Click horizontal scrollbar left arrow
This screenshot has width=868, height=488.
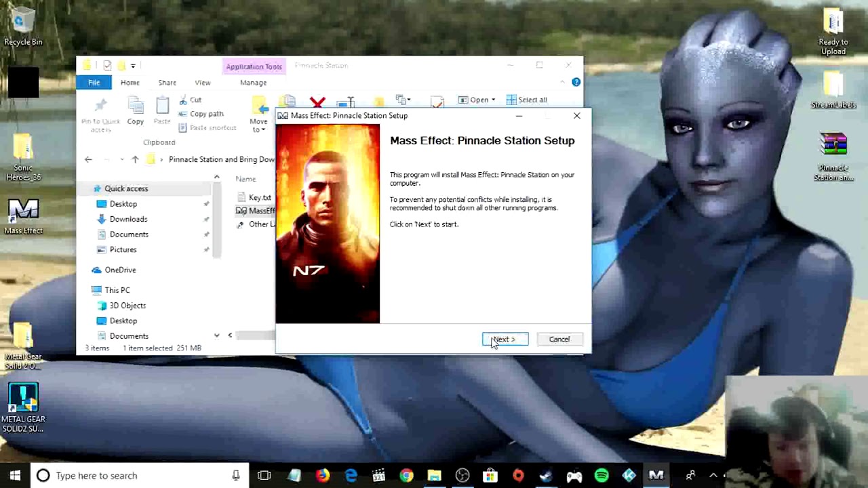230,335
